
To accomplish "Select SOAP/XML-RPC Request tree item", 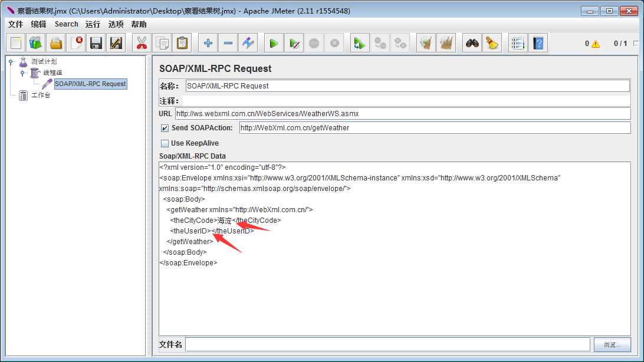I will [x=90, y=84].
